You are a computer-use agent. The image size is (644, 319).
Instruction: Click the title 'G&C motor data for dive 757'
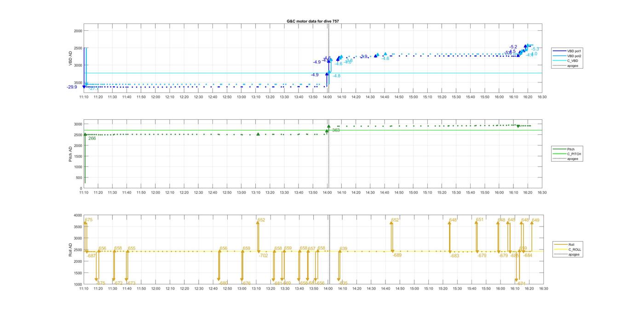coord(313,22)
